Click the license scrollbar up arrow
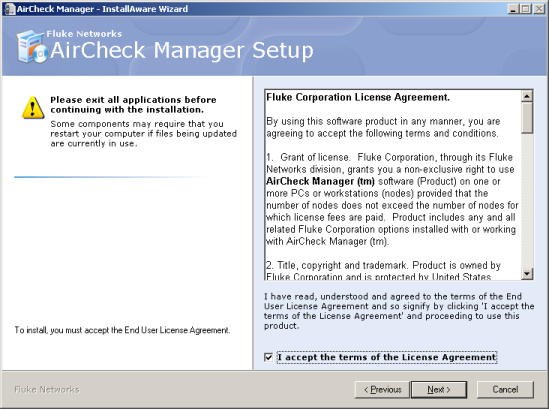This screenshot has width=549, height=409. 527,96
